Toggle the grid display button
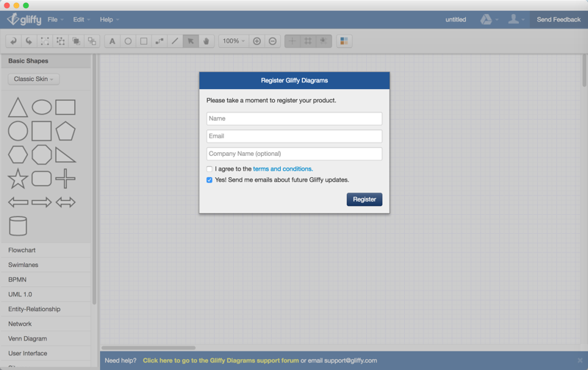The image size is (588, 370). (308, 41)
